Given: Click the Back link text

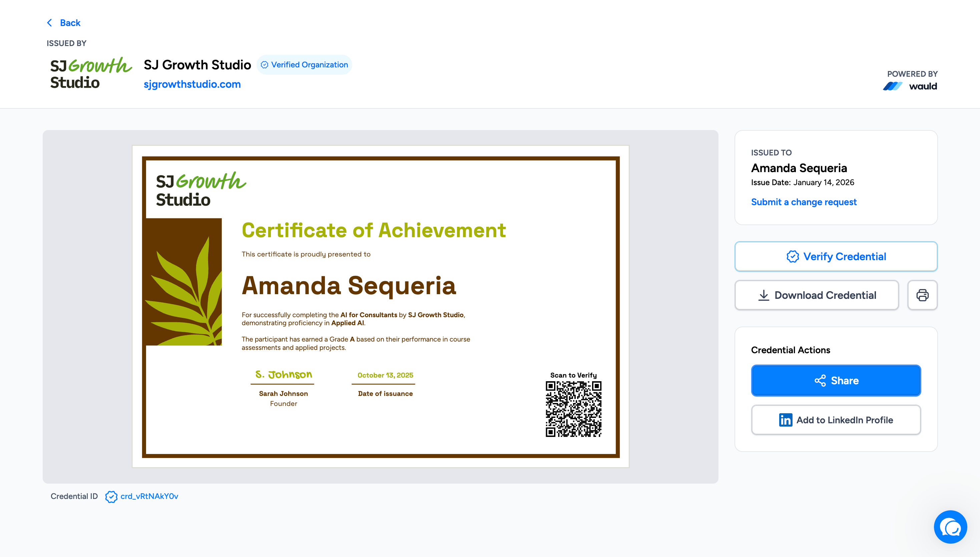Looking at the screenshot, I should 70,23.
